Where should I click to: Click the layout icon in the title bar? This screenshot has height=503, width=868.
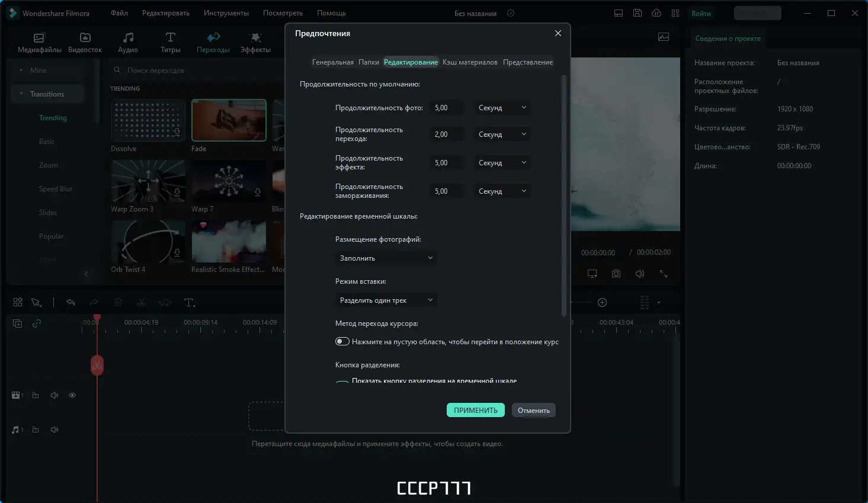[619, 13]
